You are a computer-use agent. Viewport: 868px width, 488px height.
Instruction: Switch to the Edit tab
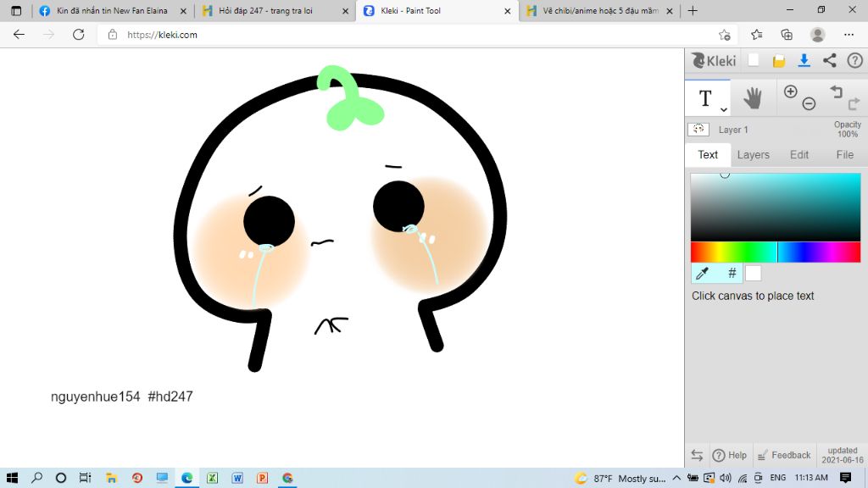(798, 155)
